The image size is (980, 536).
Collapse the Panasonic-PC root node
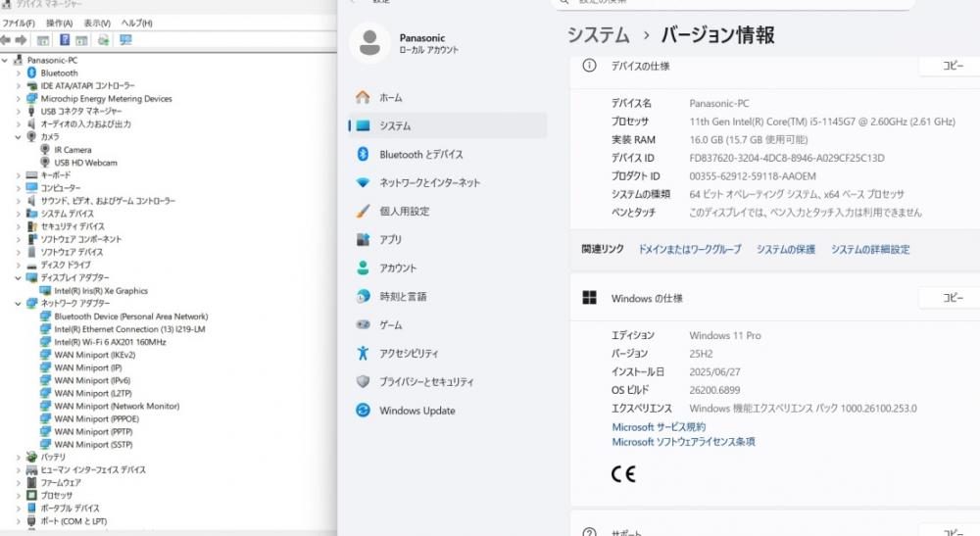pos(5,61)
